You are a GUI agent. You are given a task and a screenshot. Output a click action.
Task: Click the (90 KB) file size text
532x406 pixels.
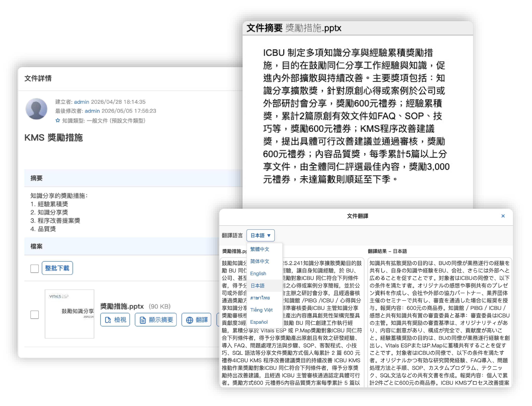(x=160, y=306)
